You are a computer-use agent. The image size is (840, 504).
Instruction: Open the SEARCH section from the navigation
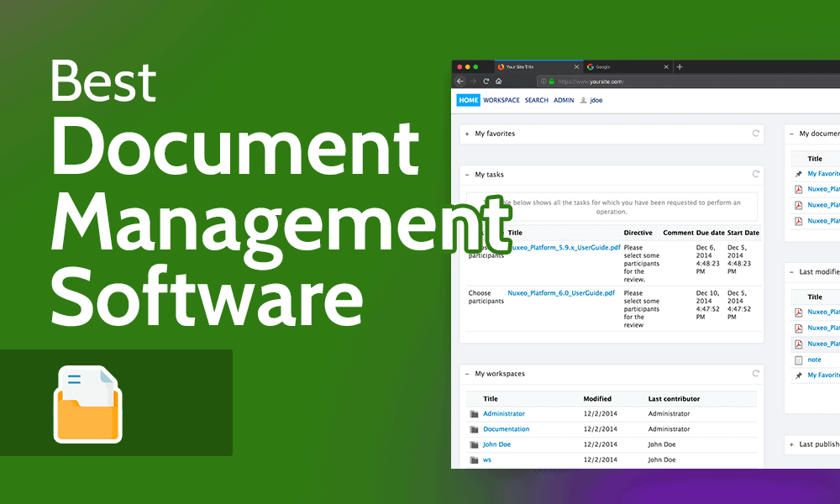point(536,100)
